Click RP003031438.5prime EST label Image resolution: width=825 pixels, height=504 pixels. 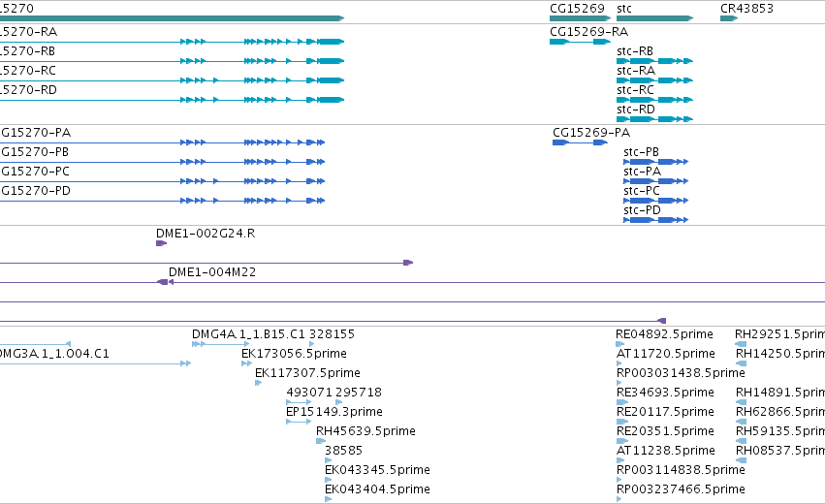(681, 373)
